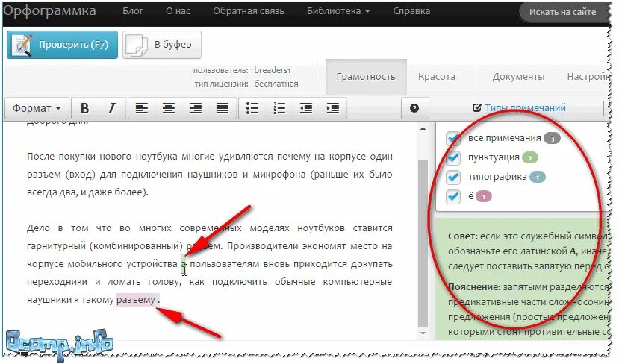Switch to the Грамотность tab

(366, 77)
